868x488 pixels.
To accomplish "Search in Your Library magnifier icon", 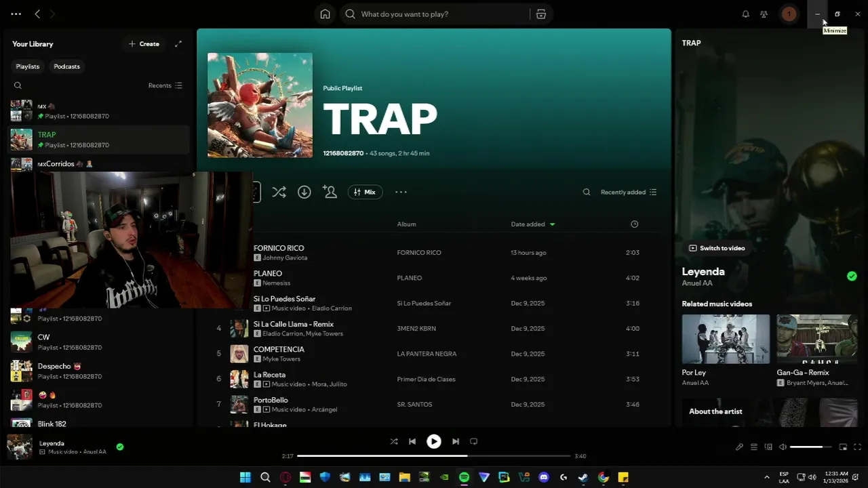I will (18, 85).
